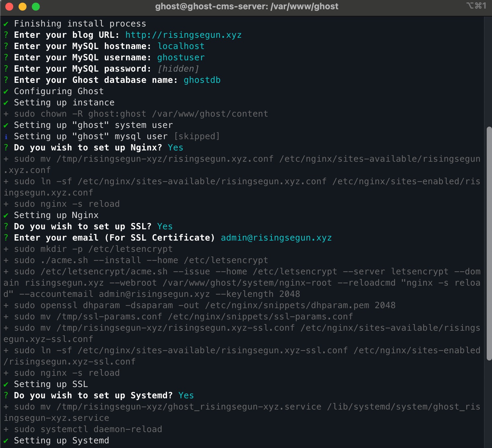492x448 pixels.
Task: Click the checkmark next to "Setting up instance"
Action: click(x=6, y=102)
